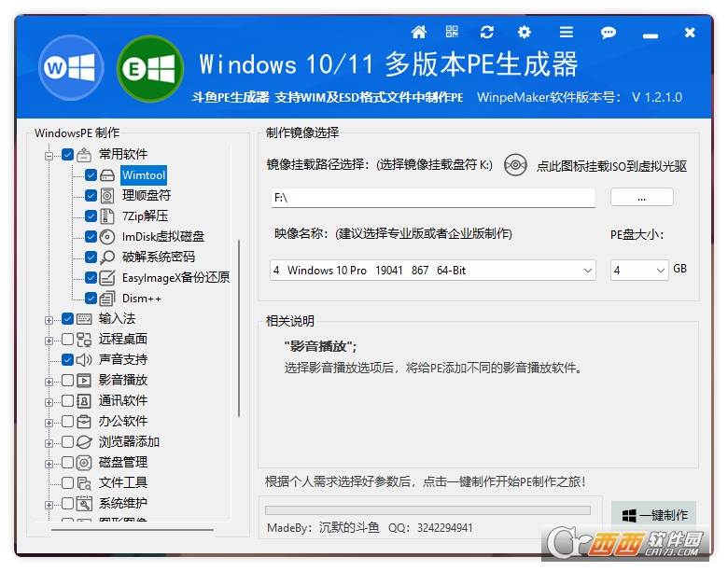Open the home icon in title bar
This screenshot has width=728, height=571.
click(x=418, y=32)
